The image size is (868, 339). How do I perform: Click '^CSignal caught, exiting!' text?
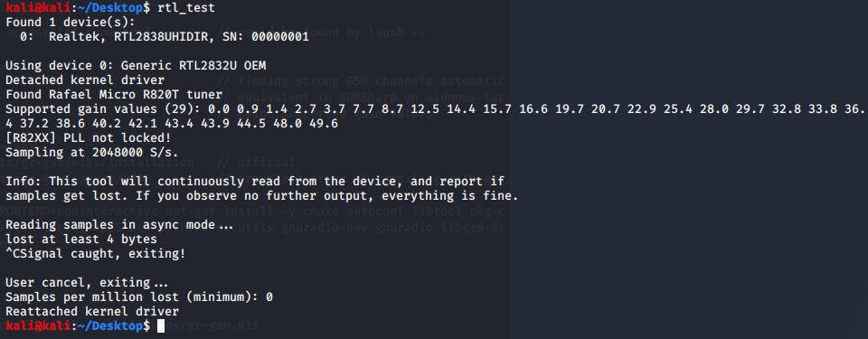(x=95, y=254)
